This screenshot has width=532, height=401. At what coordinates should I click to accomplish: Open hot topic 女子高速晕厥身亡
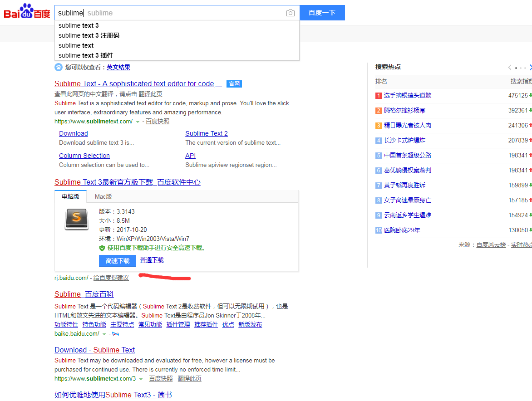(408, 200)
